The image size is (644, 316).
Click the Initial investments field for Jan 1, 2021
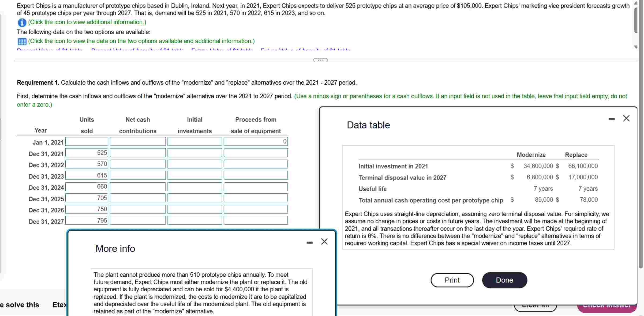195,141
